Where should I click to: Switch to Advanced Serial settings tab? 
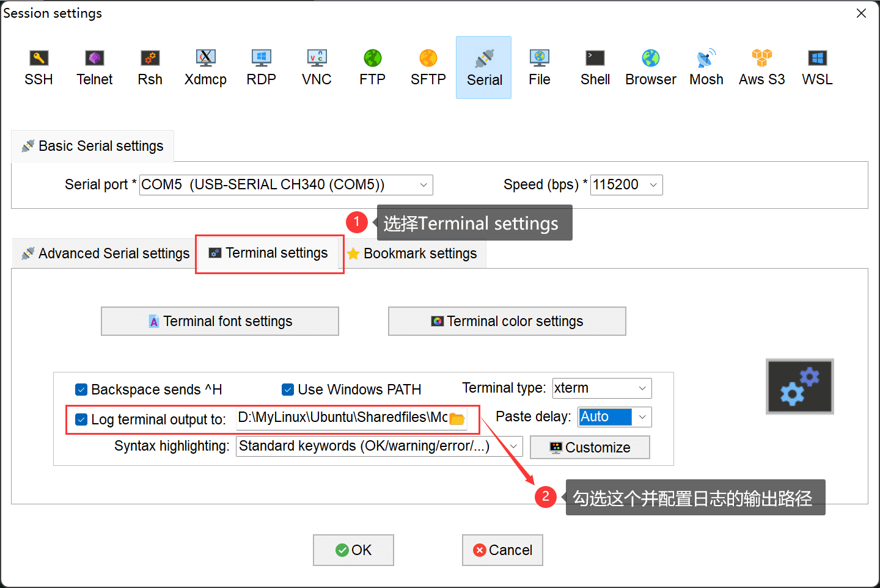tap(105, 253)
